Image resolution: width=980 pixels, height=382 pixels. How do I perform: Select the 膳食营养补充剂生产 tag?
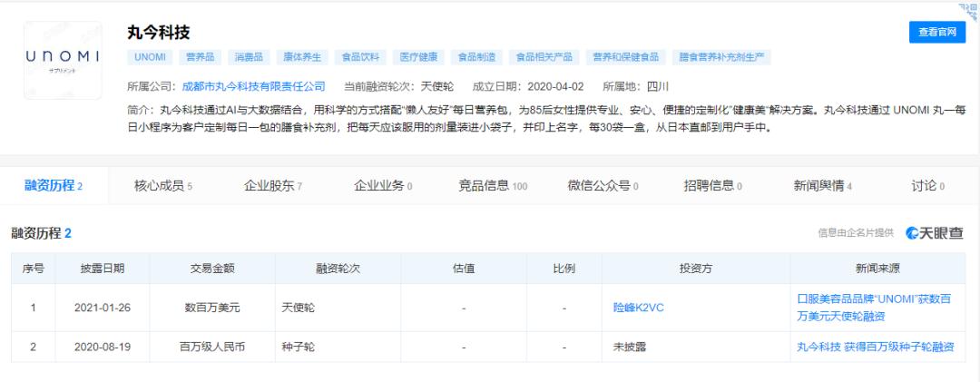point(722,57)
